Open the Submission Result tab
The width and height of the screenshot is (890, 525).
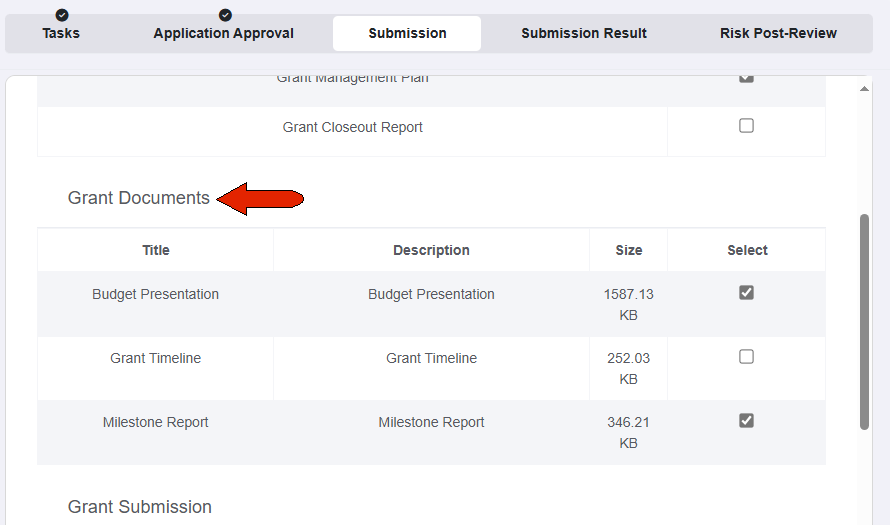click(x=584, y=33)
